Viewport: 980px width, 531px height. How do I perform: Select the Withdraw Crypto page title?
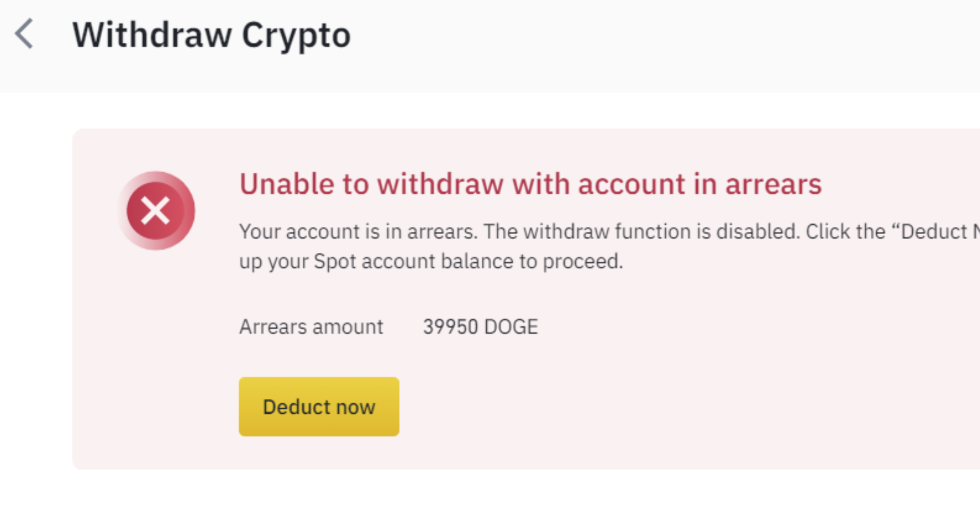(x=211, y=35)
